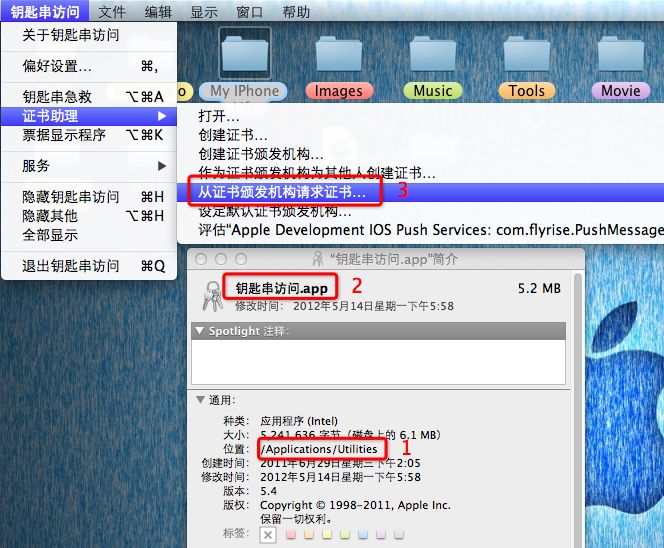Choose 全部显示 menu item
This screenshot has width=664, height=548.
(x=89, y=235)
